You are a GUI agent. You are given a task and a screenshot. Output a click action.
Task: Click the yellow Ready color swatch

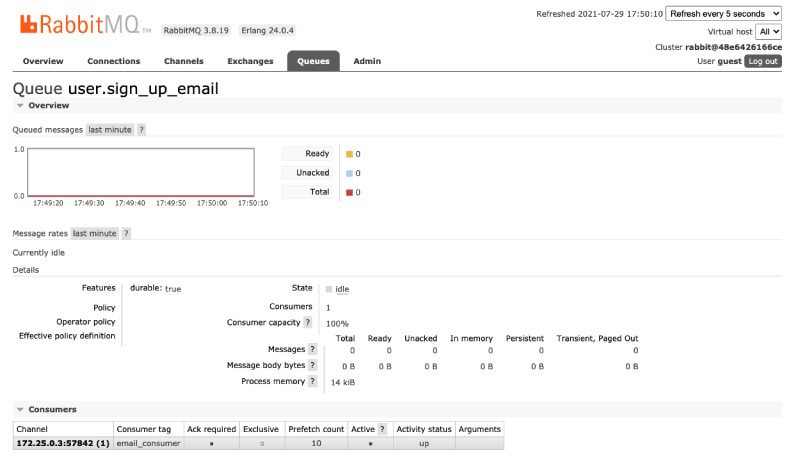click(349, 154)
